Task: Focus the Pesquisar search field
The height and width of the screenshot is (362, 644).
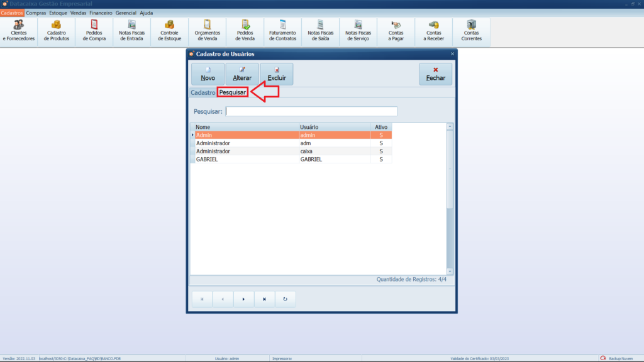Action: 311,111
